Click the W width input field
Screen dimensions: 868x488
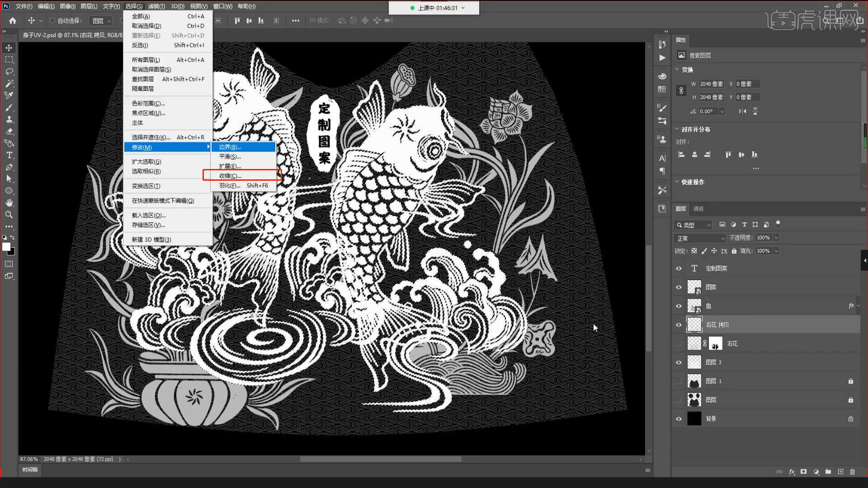[712, 84]
